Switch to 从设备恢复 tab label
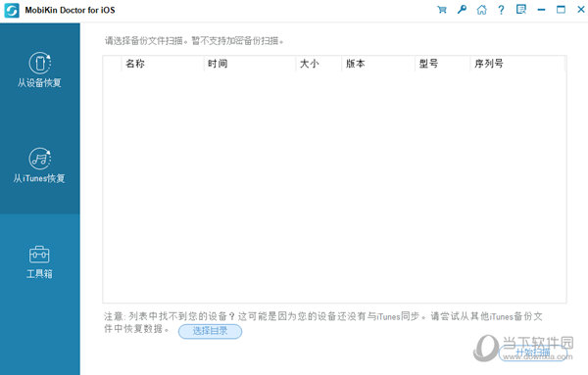 (39, 83)
